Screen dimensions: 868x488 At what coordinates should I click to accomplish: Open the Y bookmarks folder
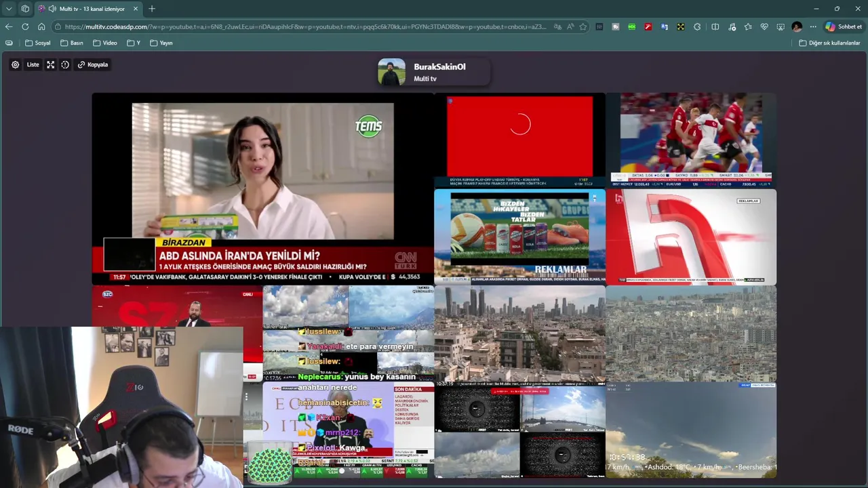point(134,43)
